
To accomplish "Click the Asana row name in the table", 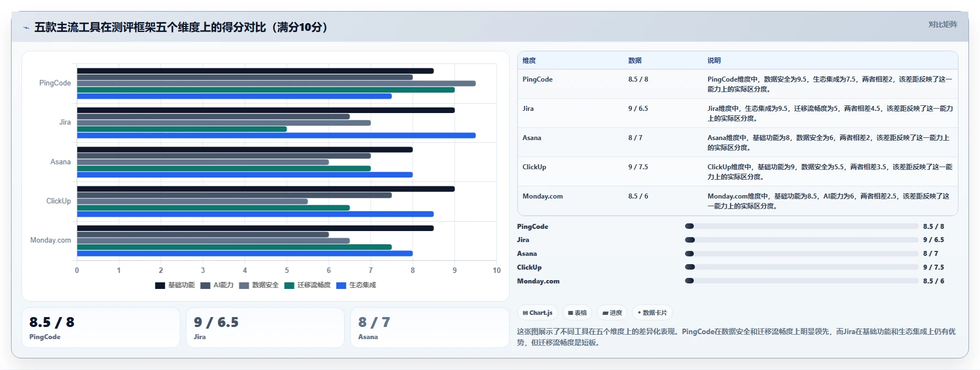I will [x=532, y=138].
